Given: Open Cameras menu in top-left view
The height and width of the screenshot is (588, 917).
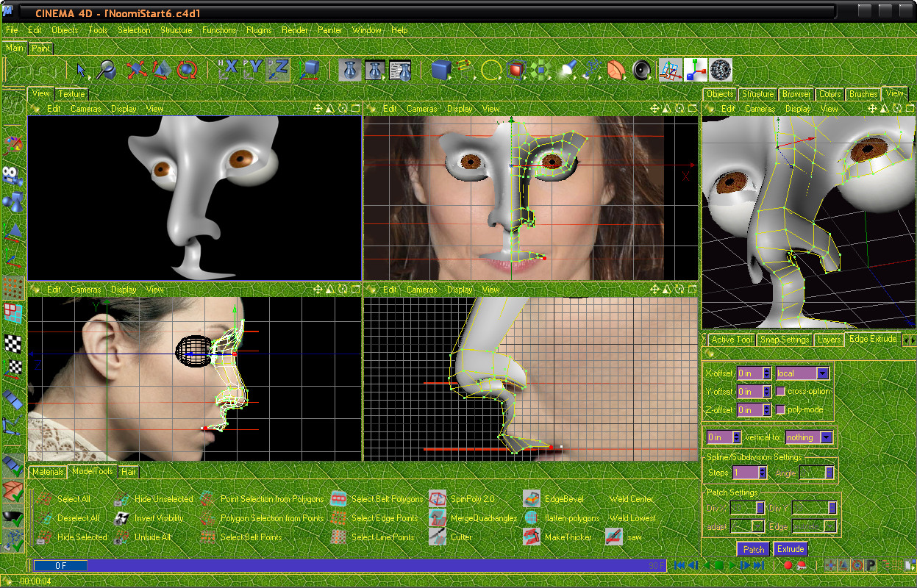Looking at the screenshot, I should (x=86, y=109).
